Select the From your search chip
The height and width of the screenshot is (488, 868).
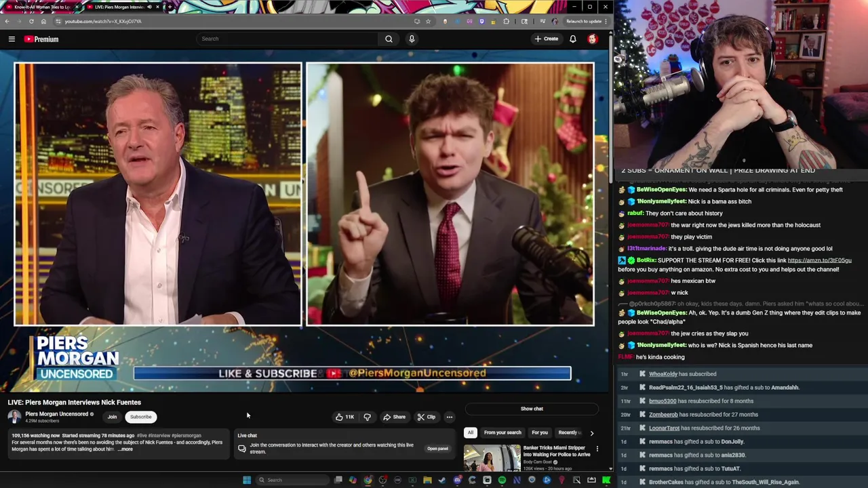tap(502, 432)
